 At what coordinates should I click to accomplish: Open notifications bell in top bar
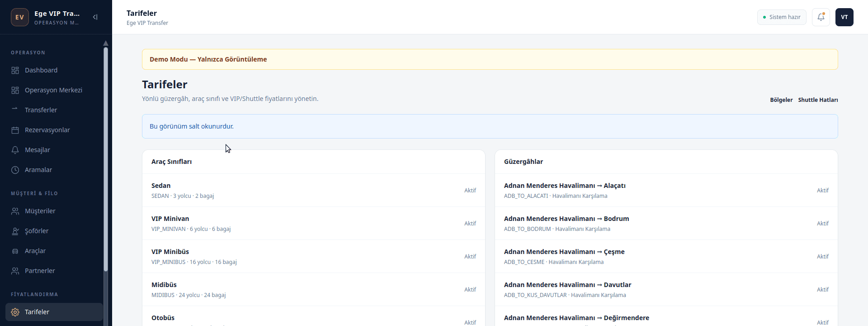(x=821, y=17)
